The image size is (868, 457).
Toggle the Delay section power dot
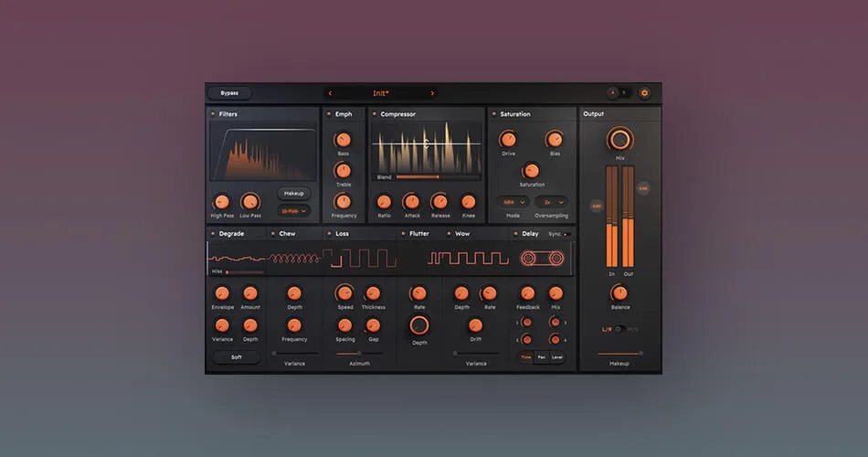tap(515, 234)
